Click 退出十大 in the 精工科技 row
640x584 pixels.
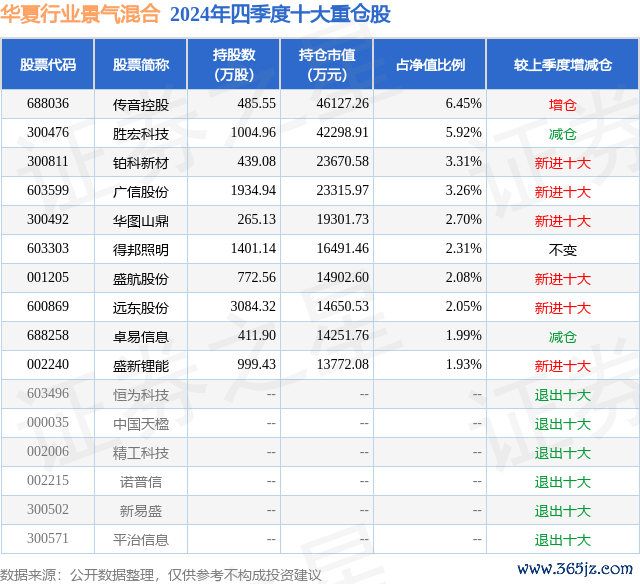563,453
